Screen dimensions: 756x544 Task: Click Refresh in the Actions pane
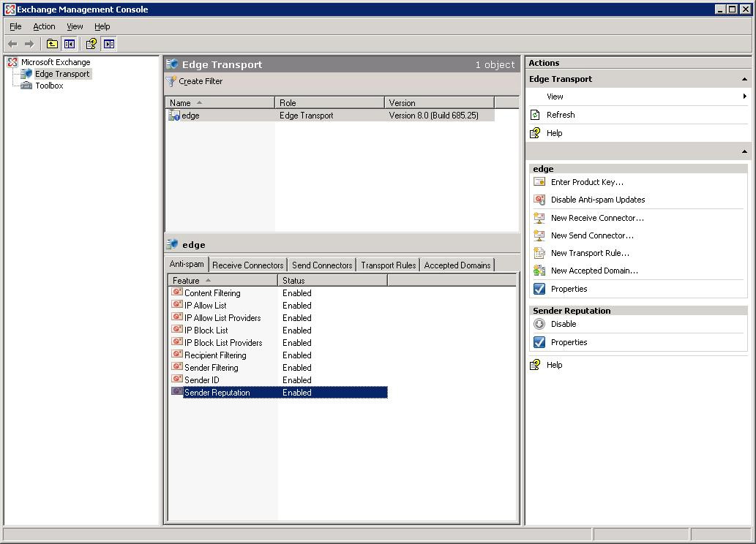coord(561,114)
